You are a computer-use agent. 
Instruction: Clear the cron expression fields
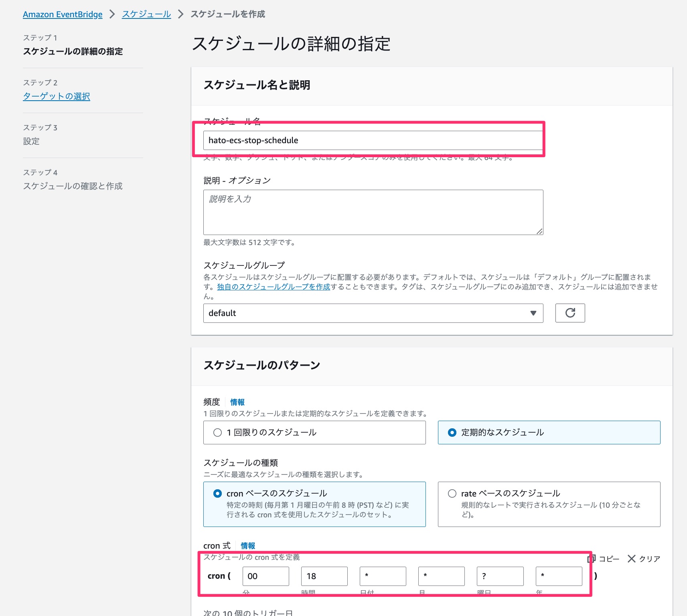644,558
